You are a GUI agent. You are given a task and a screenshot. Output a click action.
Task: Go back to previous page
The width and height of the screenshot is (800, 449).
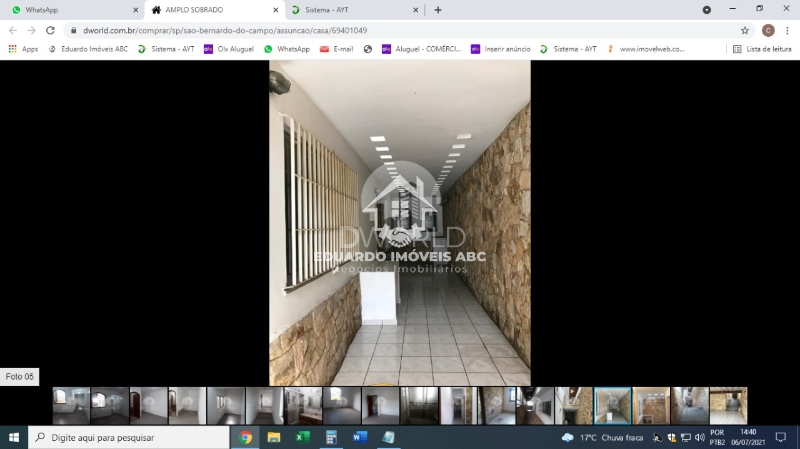coord(13,31)
